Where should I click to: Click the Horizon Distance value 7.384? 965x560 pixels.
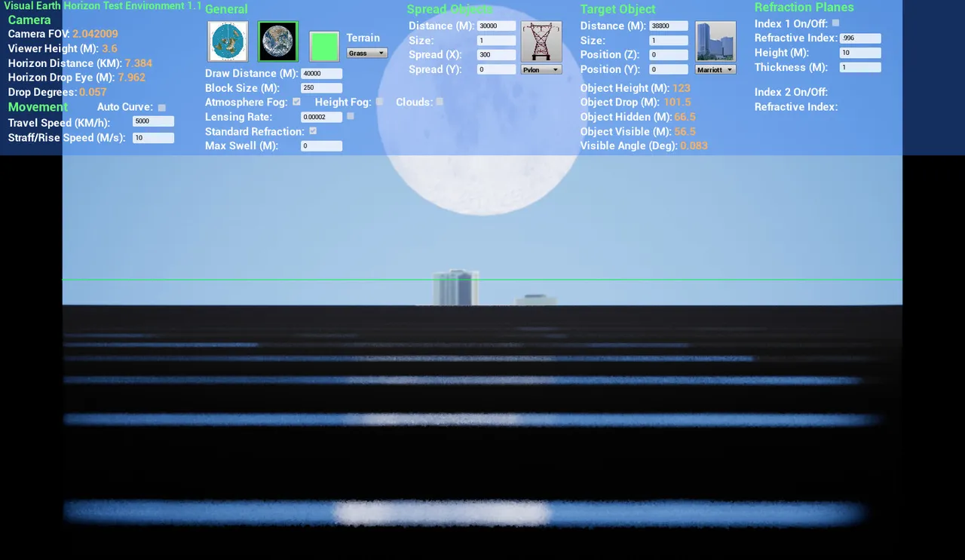point(139,63)
